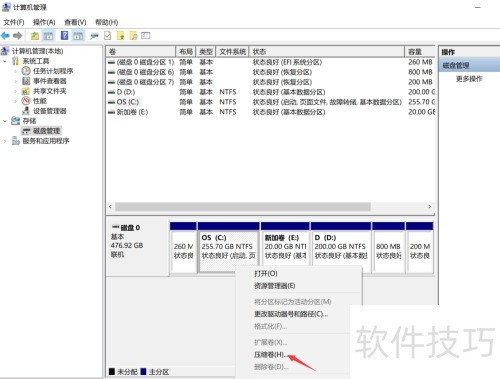Image resolution: width=500 pixels, height=379 pixels.
Task: Click the blue question mark Help icon
Action: tap(64, 35)
